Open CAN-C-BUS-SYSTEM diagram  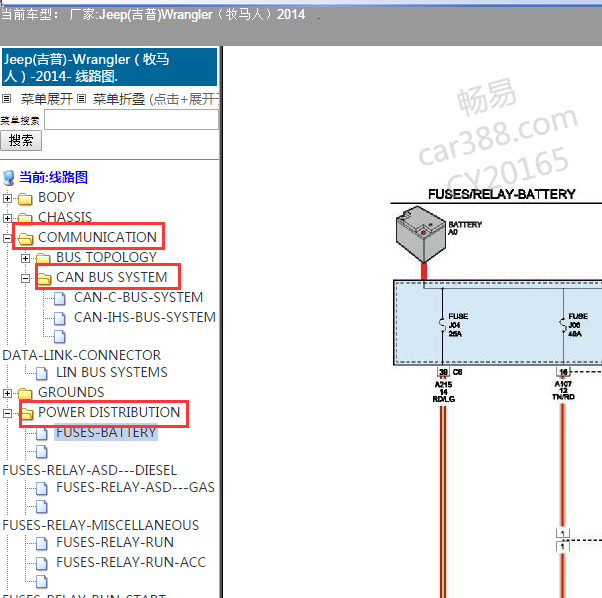138,297
